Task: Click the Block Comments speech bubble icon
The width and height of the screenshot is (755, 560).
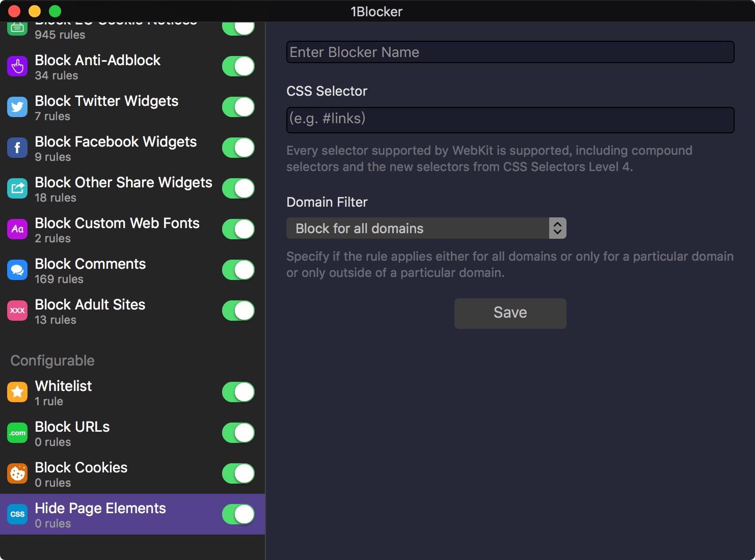Action: (17, 270)
